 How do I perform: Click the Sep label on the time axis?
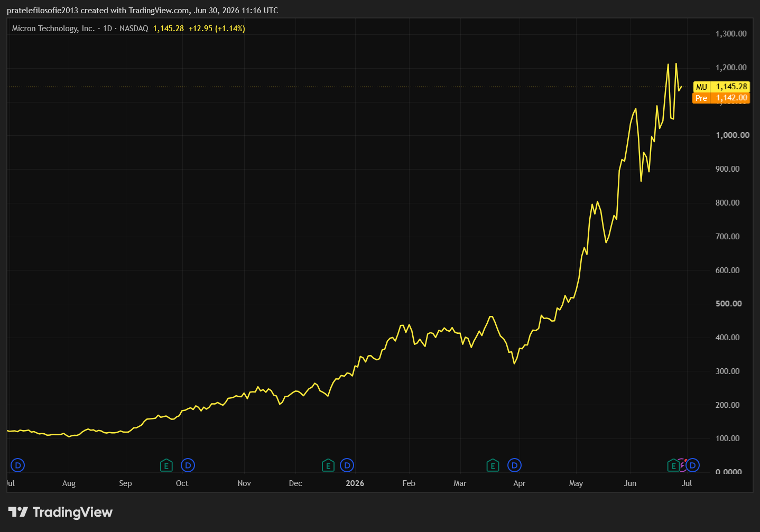[125, 483]
